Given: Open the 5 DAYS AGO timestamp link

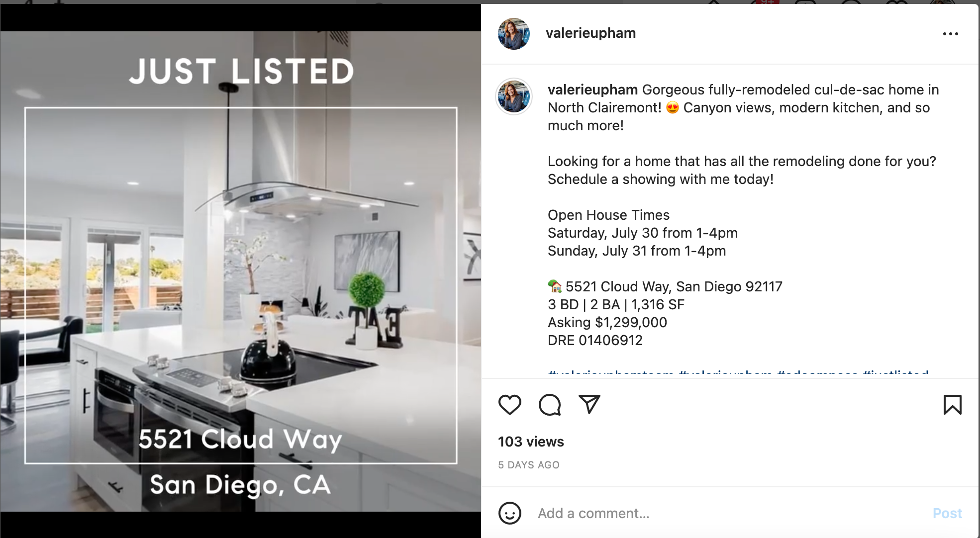Looking at the screenshot, I should (529, 465).
